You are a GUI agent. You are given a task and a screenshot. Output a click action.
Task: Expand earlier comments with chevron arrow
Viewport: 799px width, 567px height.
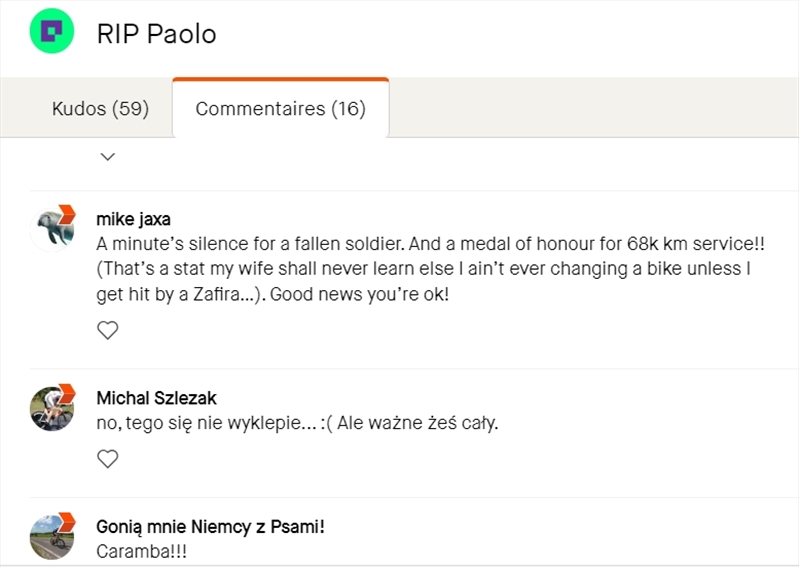coord(108,156)
